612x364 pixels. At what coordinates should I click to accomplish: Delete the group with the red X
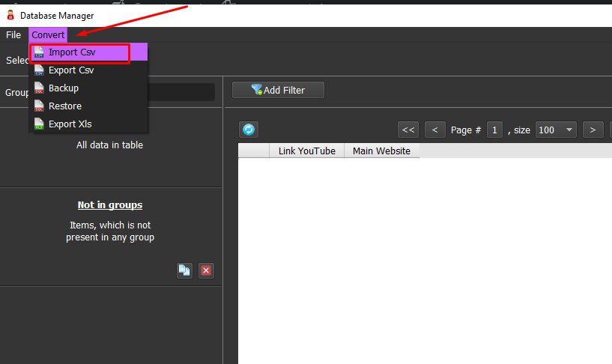pos(206,270)
